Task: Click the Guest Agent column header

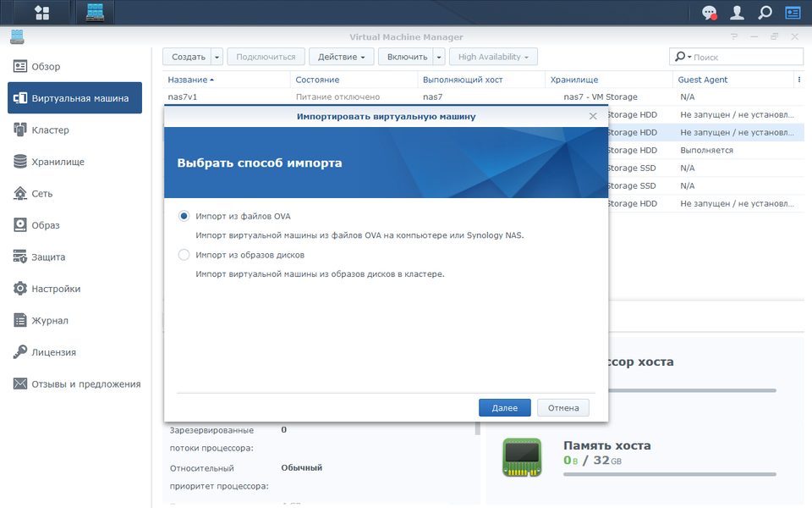Action: pos(732,80)
